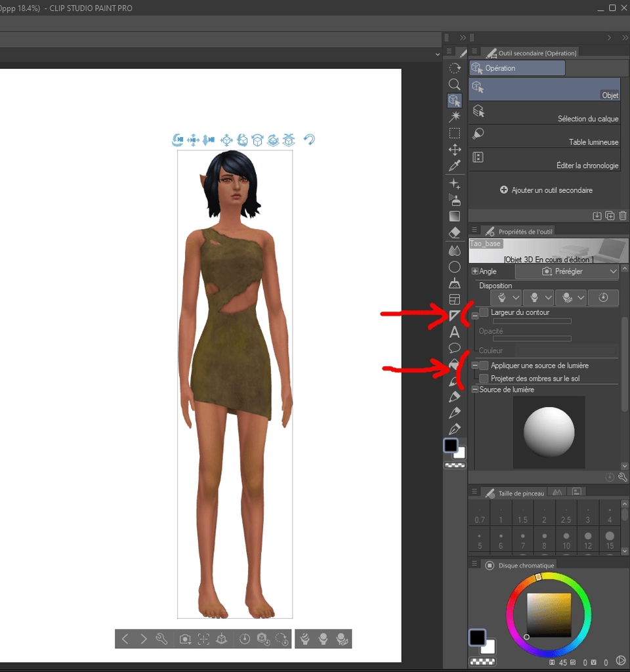Check Appliquer une source de lumière

484,366
